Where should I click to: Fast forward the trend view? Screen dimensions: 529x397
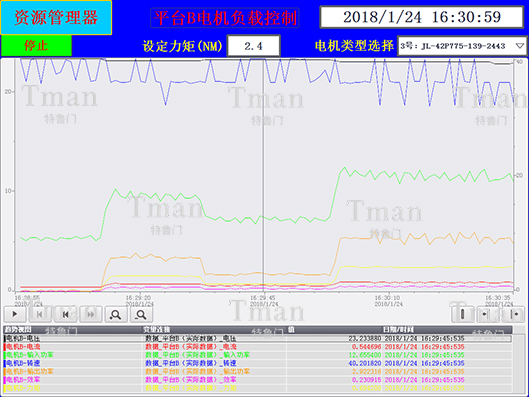click(91, 314)
